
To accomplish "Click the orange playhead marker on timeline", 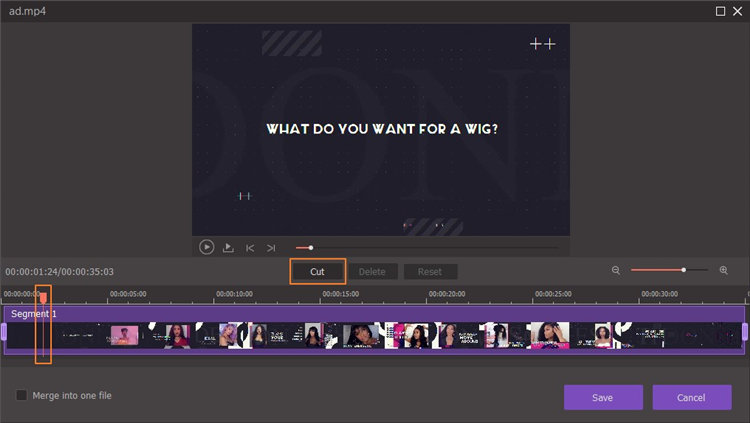I will point(42,297).
